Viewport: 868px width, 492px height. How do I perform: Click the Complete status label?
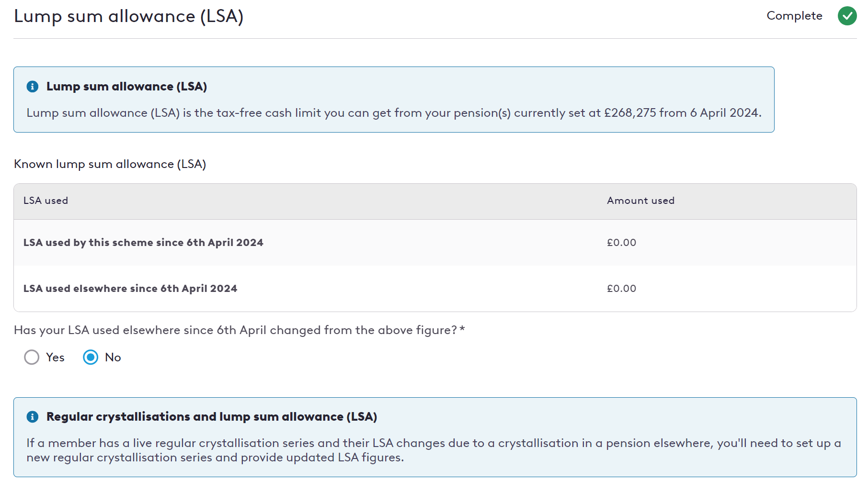794,16
